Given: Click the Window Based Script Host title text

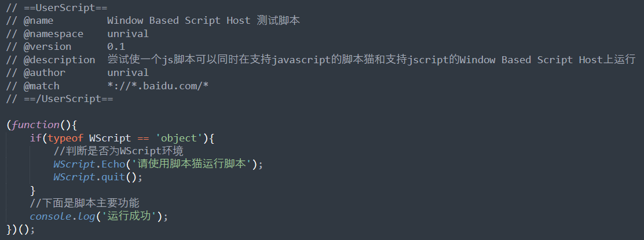Looking at the screenshot, I should (178, 20).
